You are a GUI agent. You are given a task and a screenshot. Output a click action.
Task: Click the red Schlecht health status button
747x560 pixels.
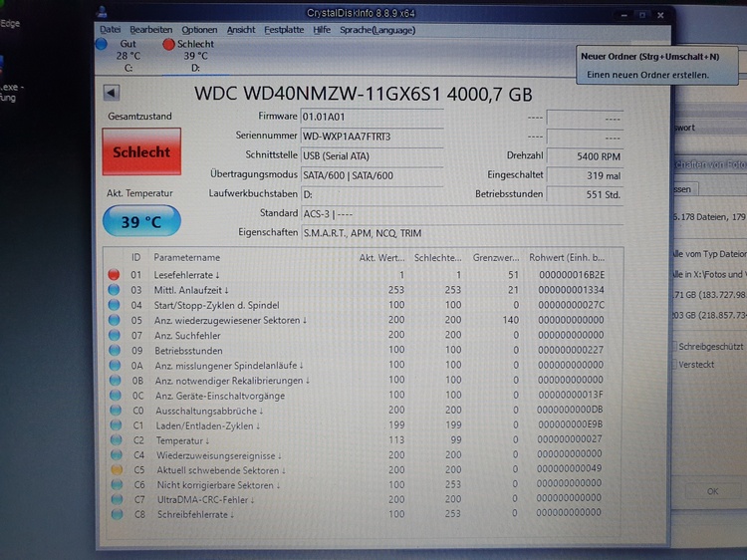point(141,151)
